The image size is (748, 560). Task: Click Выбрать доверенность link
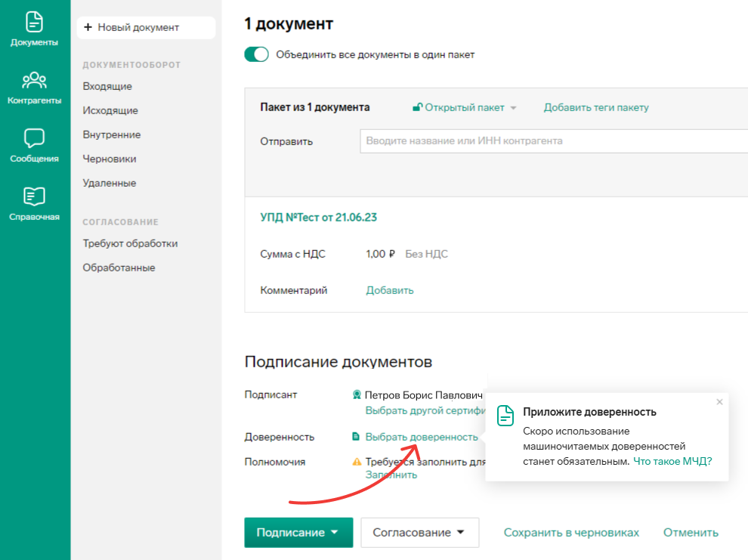(422, 437)
